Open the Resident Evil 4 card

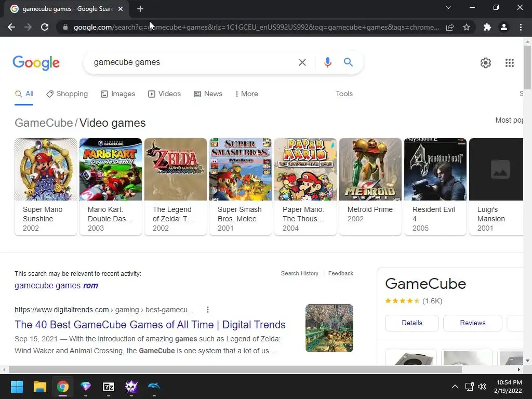pos(435,187)
